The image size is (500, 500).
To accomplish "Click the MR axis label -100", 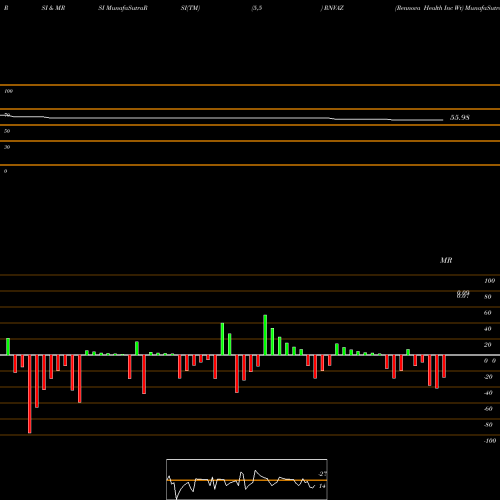I will point(490,441).
